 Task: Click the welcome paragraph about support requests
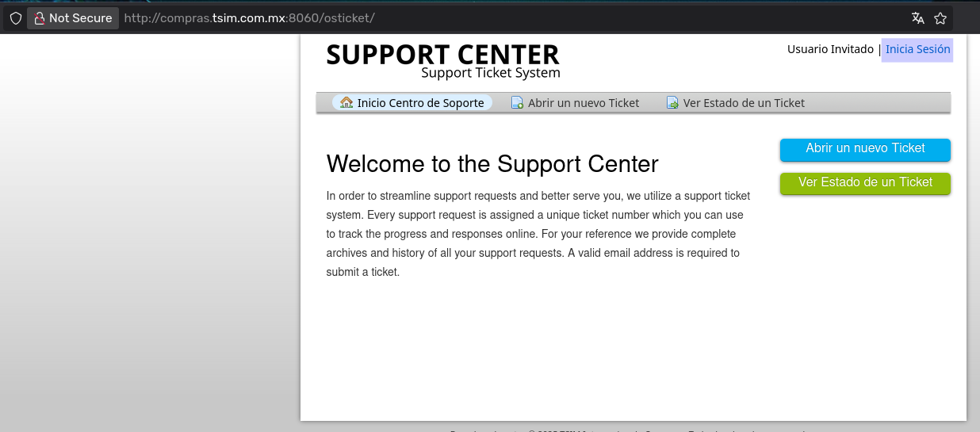538,234
